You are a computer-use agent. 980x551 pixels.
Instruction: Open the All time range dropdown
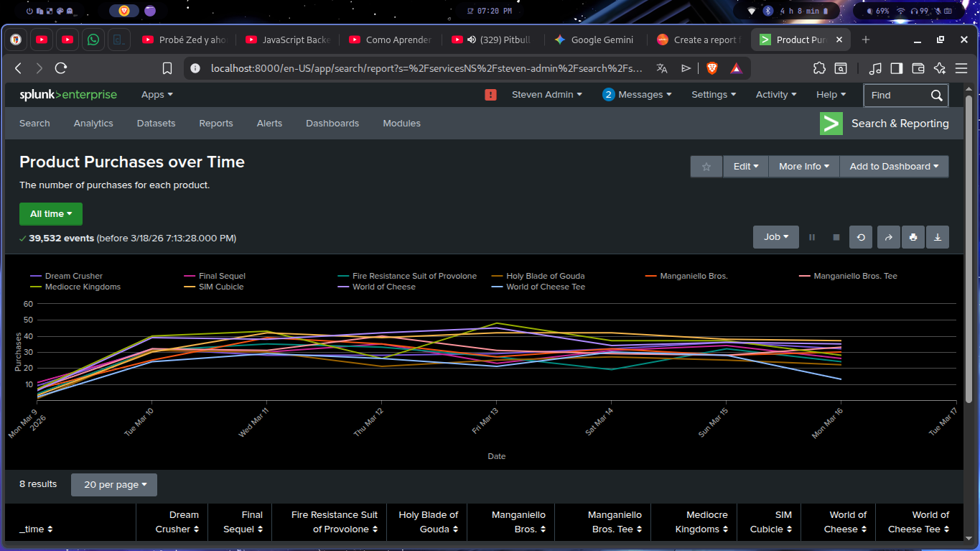click(x=51, y=214)
